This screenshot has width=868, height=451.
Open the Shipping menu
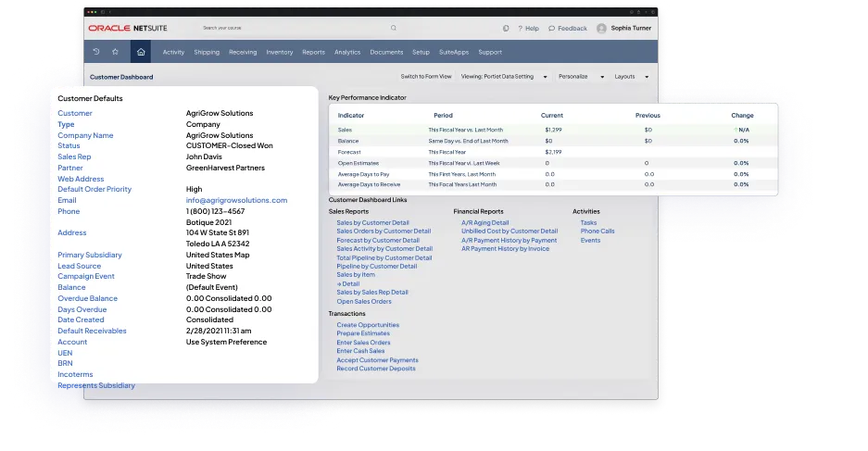pyautogui.click(x=207, y=52)
